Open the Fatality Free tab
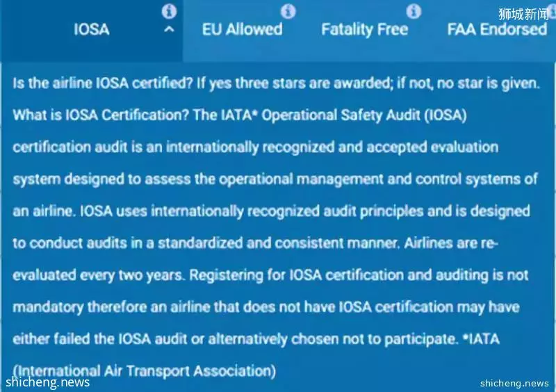Screen dimensions: 556x392 click(364, 30)
